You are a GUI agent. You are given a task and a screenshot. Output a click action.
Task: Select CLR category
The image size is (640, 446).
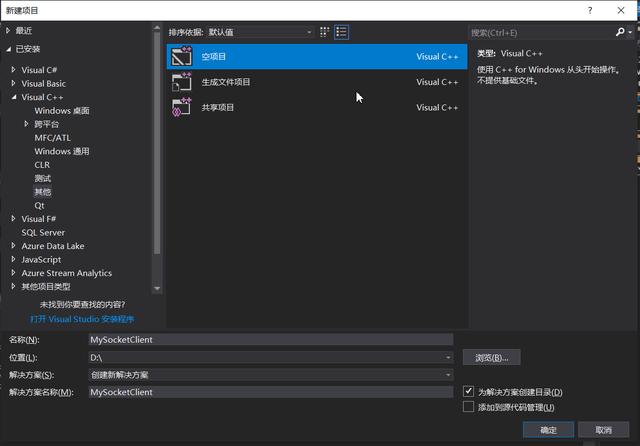[42, 164]
